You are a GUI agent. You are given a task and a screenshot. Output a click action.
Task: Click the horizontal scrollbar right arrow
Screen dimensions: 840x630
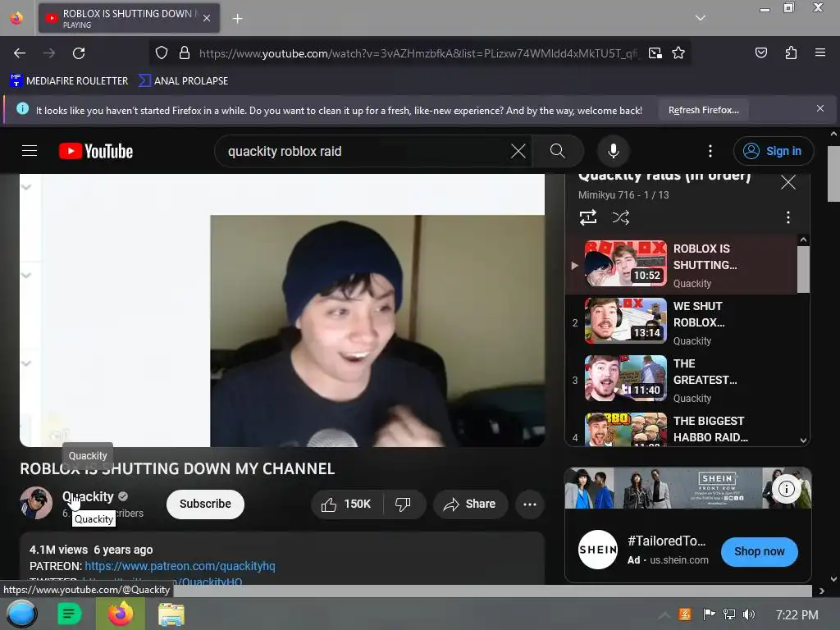822,591
